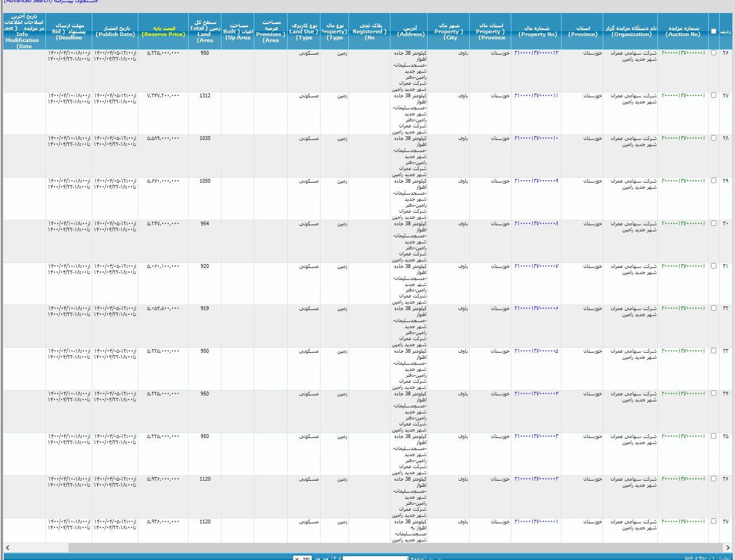The image size is (735, 560).
Task: Select the checkbox for row 28
Action: [713, 138]
